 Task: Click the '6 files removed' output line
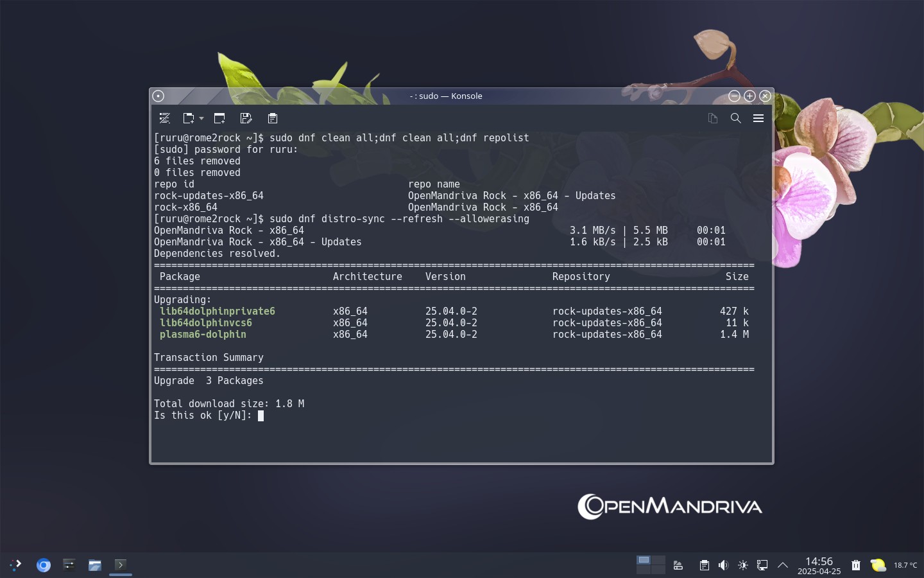tap(197, 161)
